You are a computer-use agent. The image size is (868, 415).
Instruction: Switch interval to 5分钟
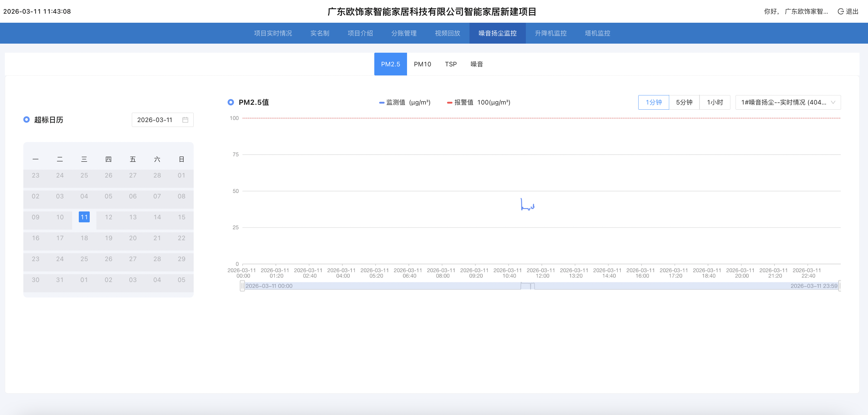click(684, 102)
